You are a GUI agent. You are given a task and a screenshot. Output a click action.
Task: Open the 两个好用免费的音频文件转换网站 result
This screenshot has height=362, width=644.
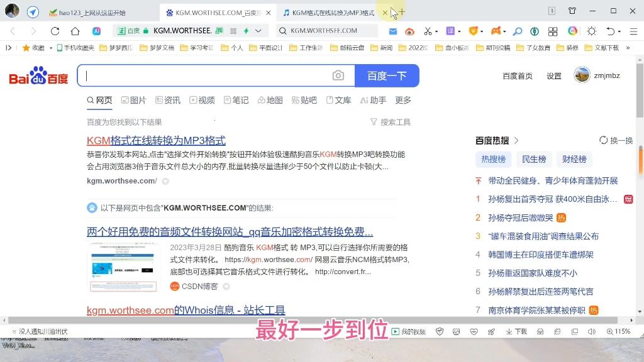point(230,232)
